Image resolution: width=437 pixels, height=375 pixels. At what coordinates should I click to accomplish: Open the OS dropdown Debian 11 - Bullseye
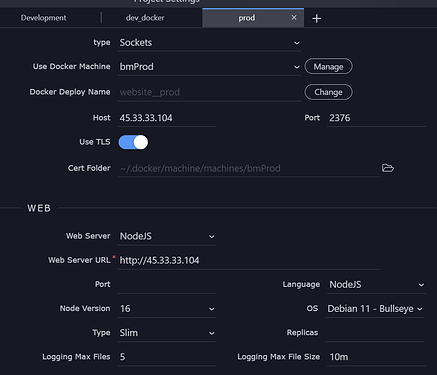(375, 309)
